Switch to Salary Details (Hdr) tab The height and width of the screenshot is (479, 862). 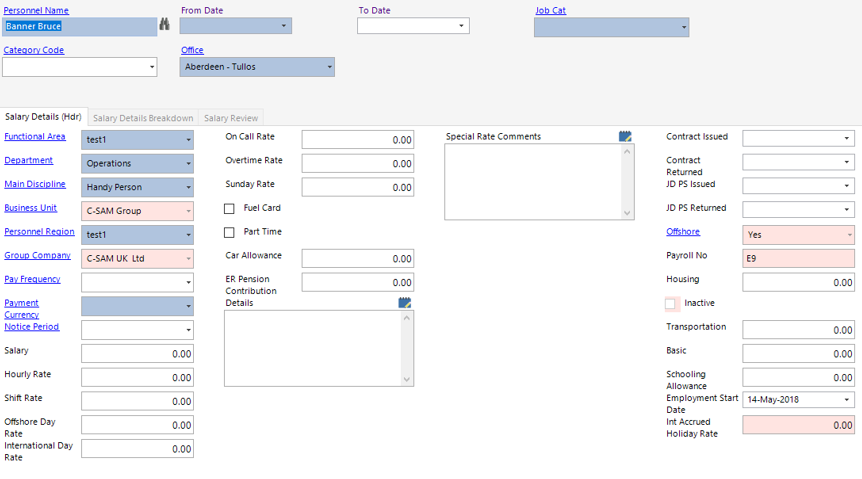click(x=43, y=117)
